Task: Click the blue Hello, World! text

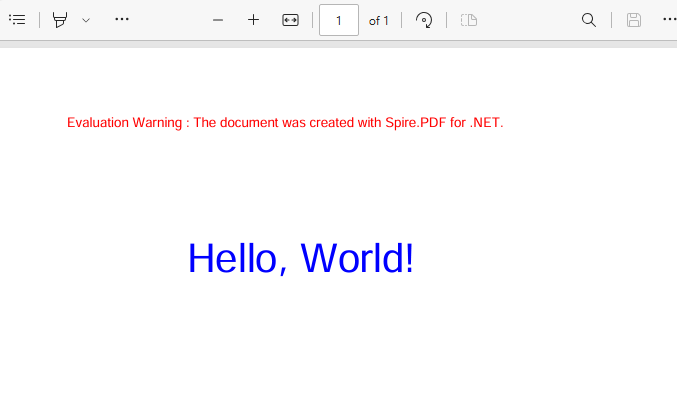Action: click(301, 259)
